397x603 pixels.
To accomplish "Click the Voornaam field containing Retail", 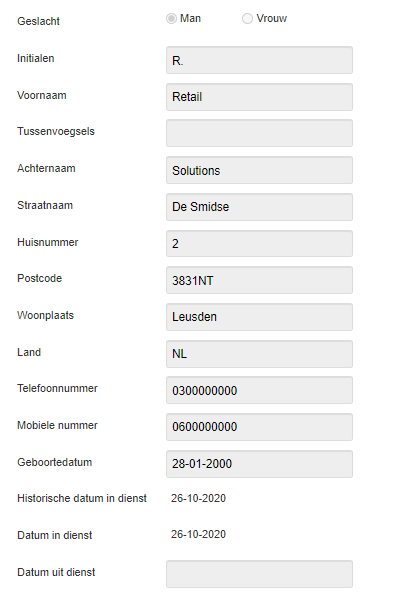I will [259, 97].
